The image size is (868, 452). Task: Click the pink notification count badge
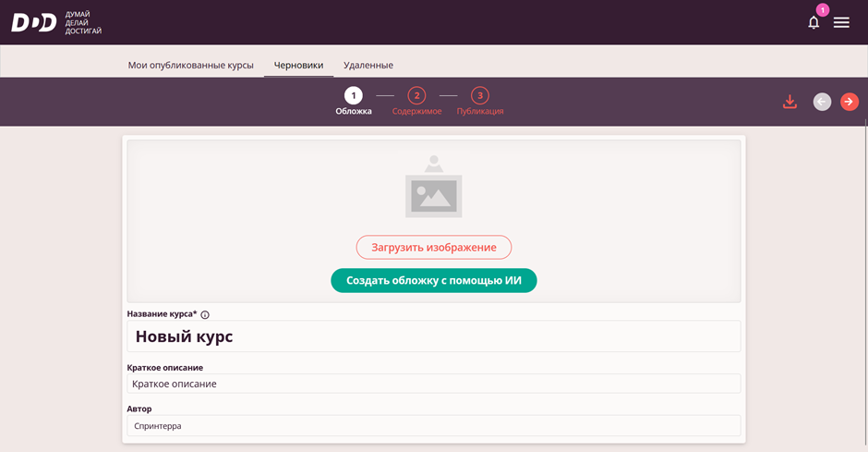point(822,10)
